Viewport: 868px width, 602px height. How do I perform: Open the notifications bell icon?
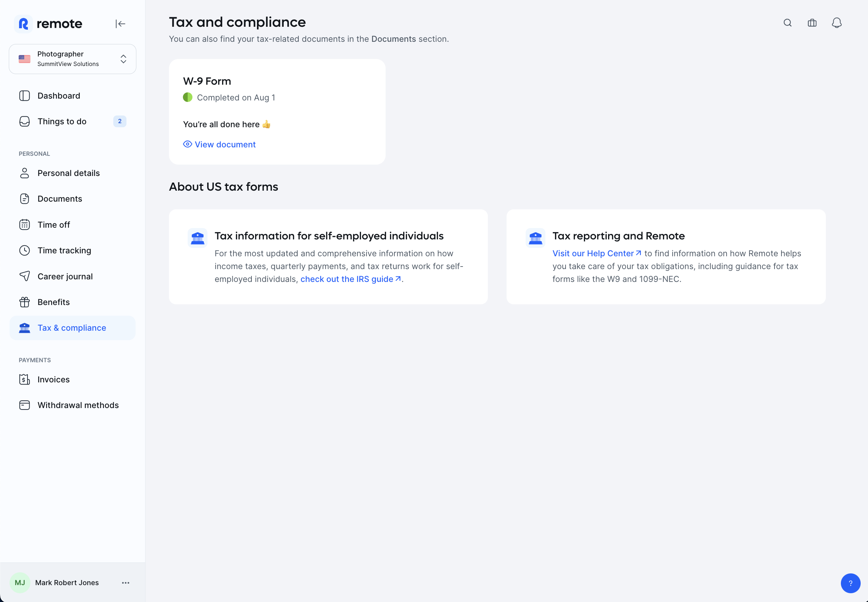[x=836, y=23]
